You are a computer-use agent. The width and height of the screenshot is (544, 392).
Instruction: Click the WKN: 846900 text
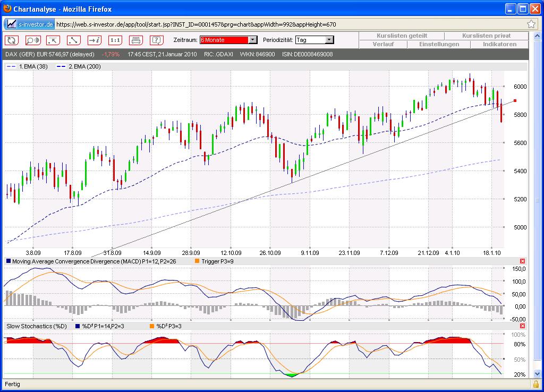[257, 54]
